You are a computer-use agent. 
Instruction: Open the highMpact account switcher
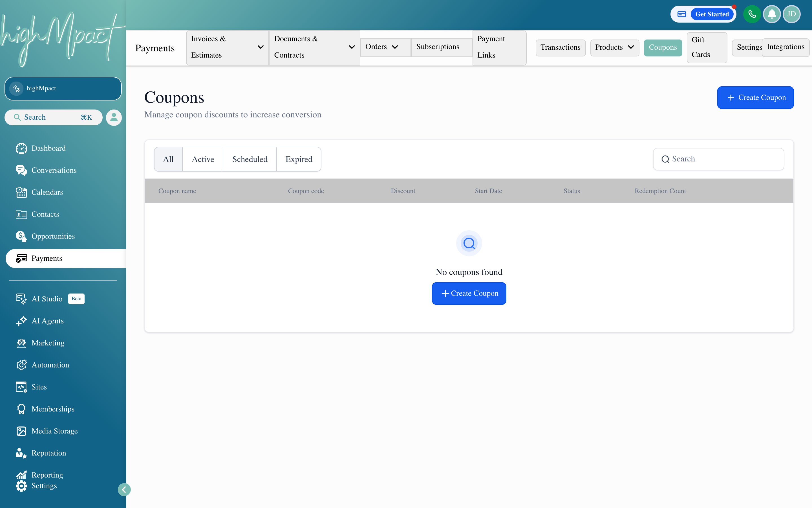[63, 88]
